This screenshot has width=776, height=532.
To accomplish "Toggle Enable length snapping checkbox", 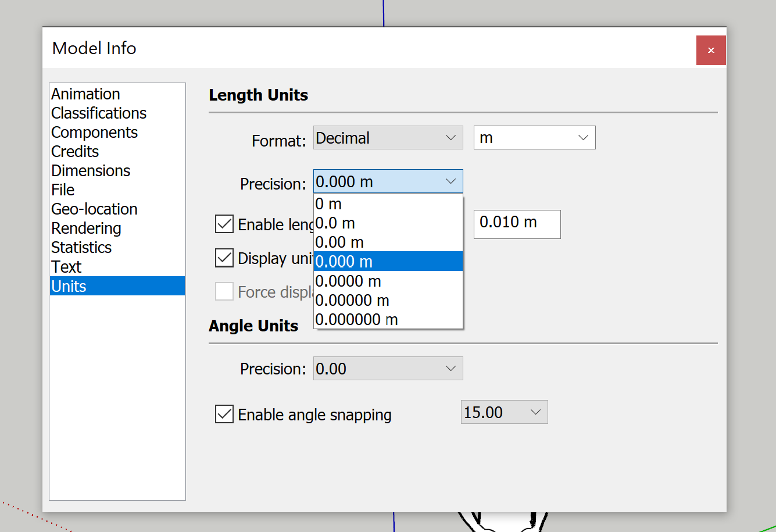I will pyautogui.click(x=224, y=224).
